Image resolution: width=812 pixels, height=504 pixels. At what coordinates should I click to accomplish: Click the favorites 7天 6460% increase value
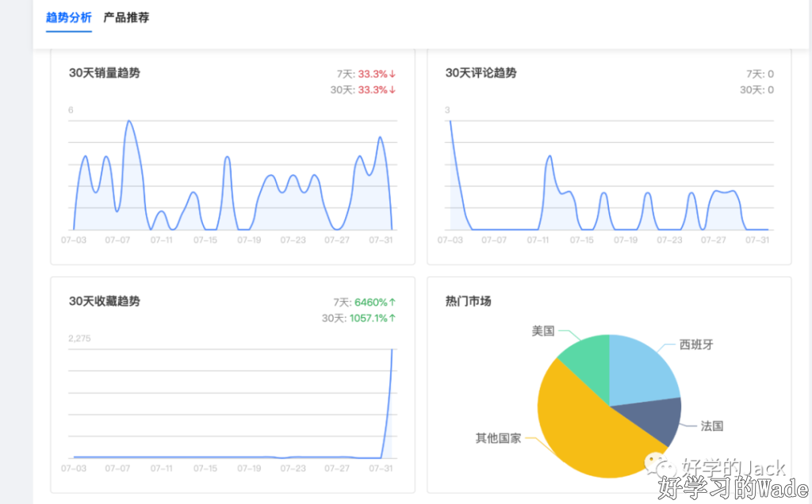click(375, 302)
